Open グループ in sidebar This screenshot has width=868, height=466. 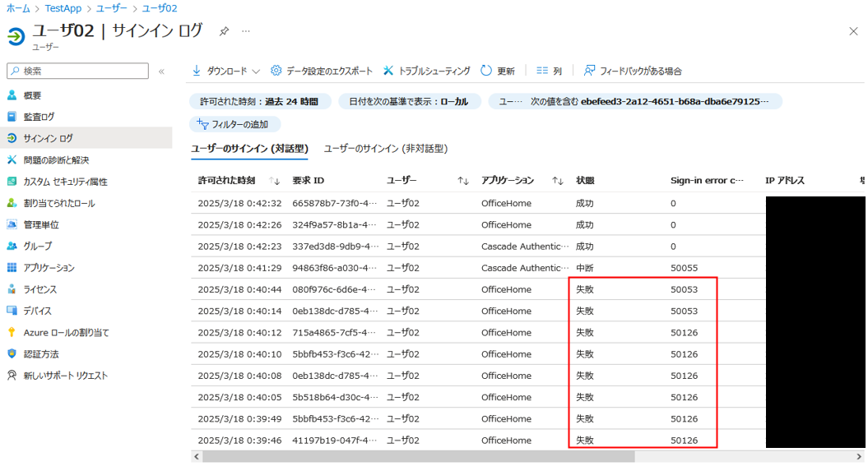tap(38, 246)
